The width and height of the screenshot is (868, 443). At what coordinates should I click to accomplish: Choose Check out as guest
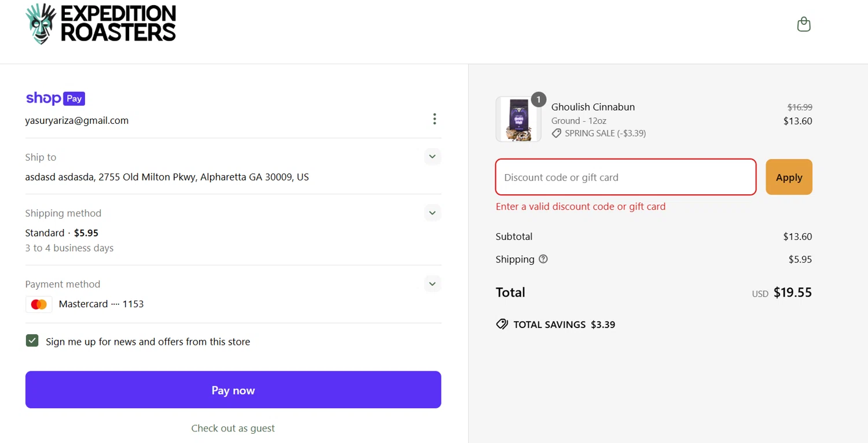pyautogui.click(x=233, y=429)
